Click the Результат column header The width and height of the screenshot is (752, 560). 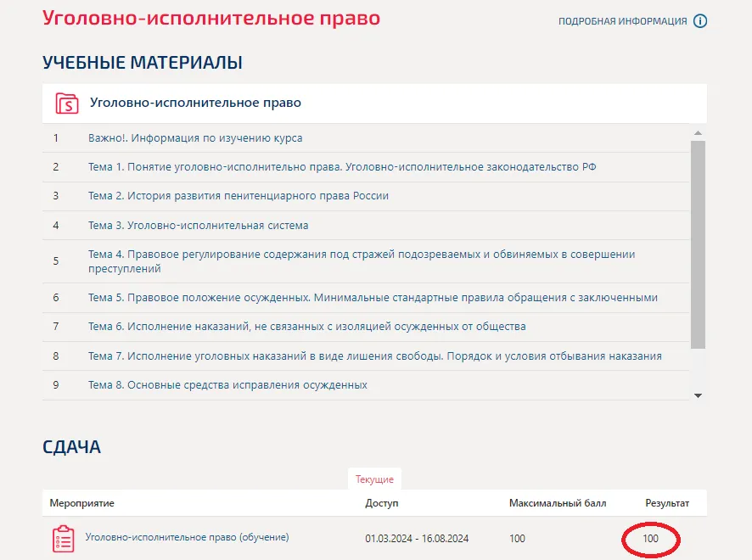pyautogui.click(x=667, y=503)
